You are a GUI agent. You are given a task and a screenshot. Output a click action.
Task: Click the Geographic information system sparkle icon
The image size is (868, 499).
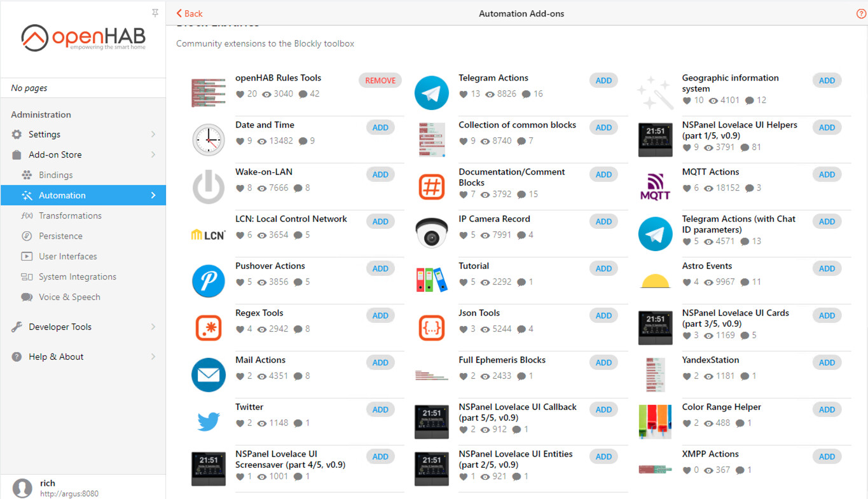[655, 93]
